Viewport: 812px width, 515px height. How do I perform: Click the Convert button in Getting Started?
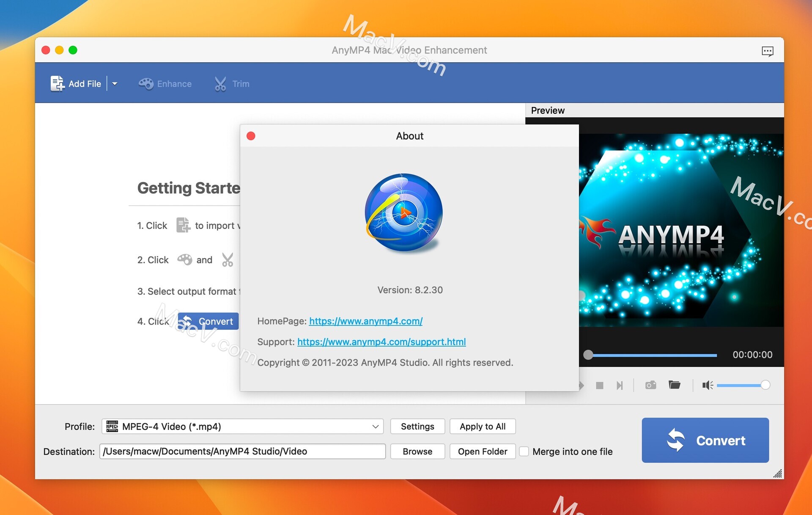pyautogui.click(x=208, y=321)
